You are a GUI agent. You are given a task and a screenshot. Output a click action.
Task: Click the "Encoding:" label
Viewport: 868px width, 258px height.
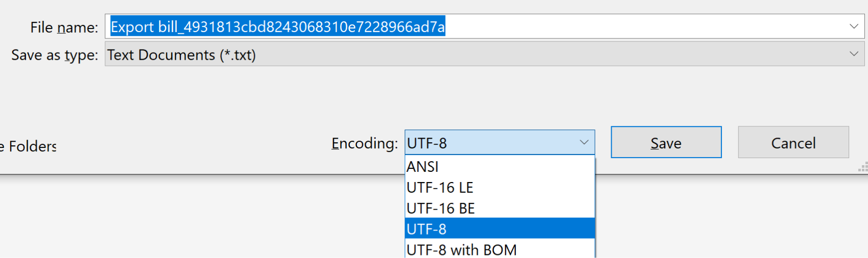click(x=364, y=143)
